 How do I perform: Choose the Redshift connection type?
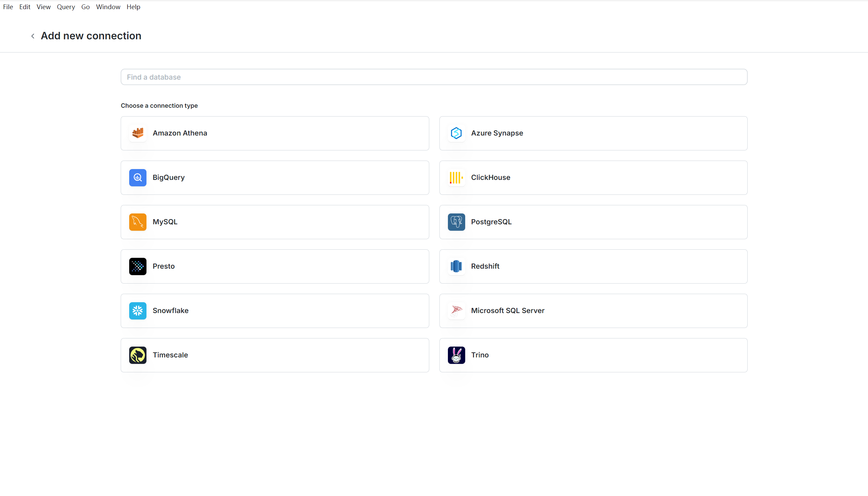pyautogui.click(x=593, y=266)
